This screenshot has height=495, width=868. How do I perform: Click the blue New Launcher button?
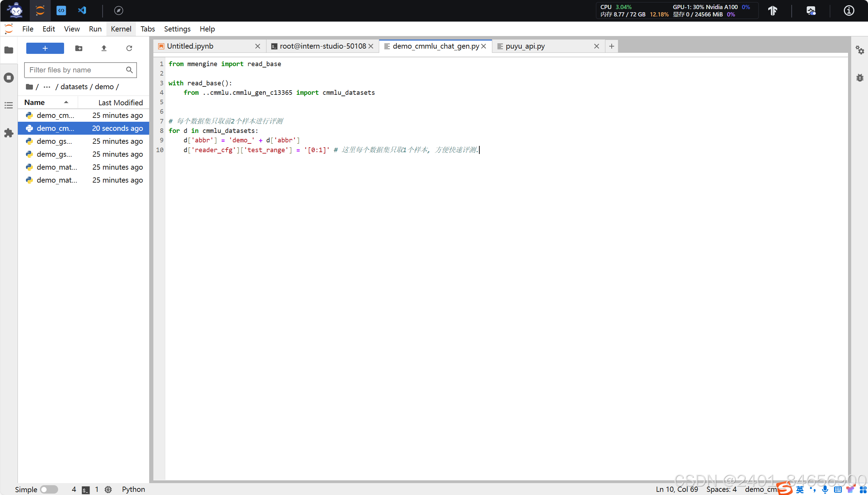tap(45, 48)
